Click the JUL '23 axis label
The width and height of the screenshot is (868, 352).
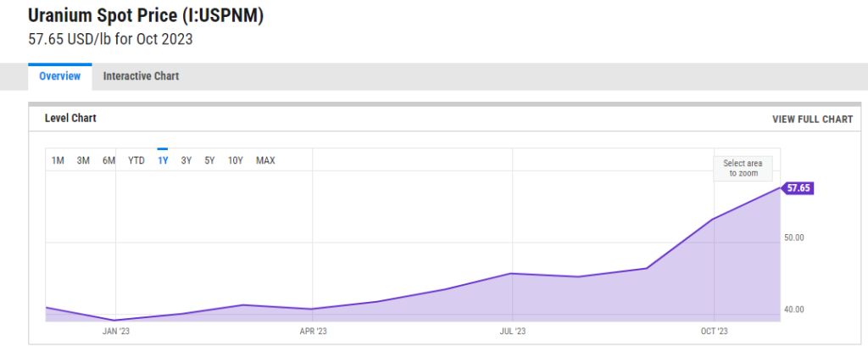coord(513,332)
